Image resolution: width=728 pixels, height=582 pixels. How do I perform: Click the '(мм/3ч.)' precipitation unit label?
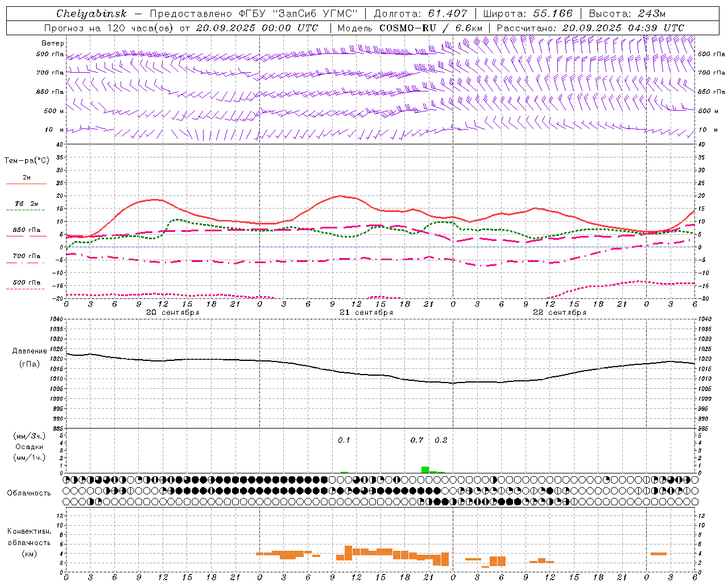(29, 436)
